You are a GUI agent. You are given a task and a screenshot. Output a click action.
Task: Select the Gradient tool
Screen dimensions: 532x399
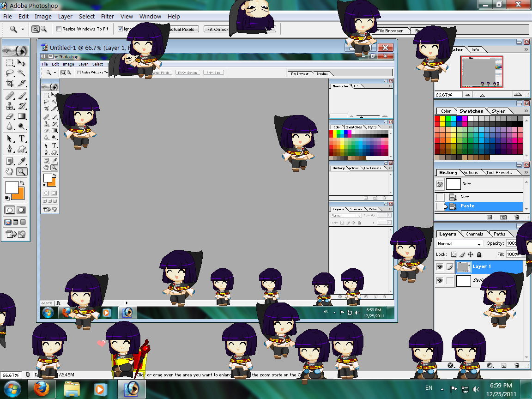21,116
